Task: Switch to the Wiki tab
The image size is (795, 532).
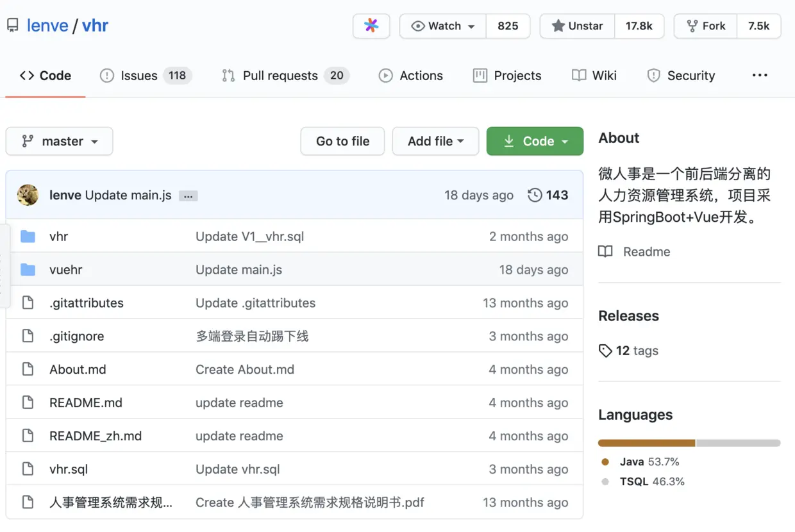Action: (x=594, y=76)
